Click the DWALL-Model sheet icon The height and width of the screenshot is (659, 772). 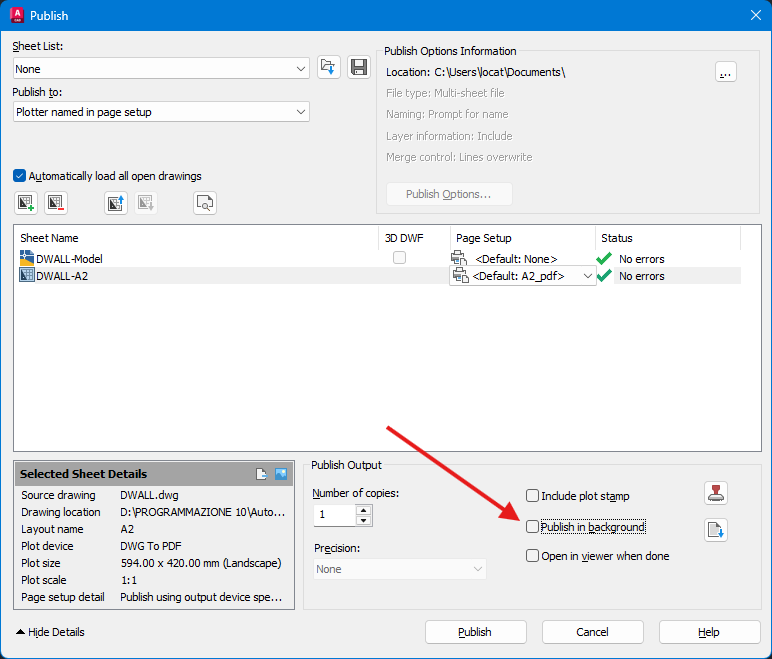[x=27, y=258]
